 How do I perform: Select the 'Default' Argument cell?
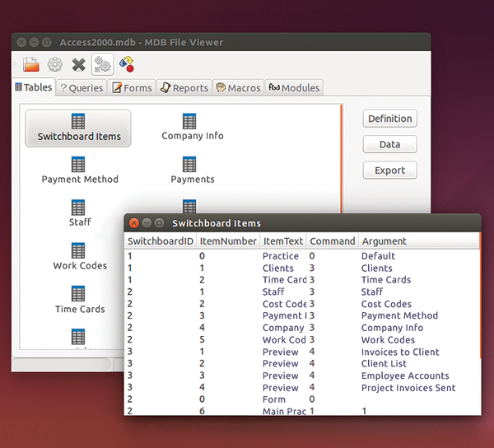point(378,256)
